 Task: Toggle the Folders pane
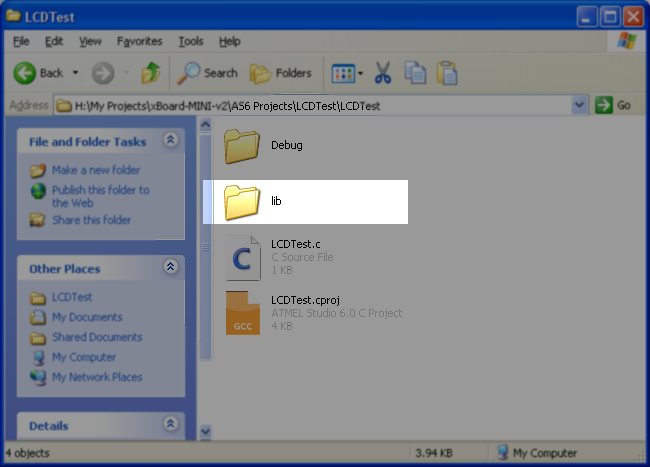pyautogui.click(x=281, y=73)
